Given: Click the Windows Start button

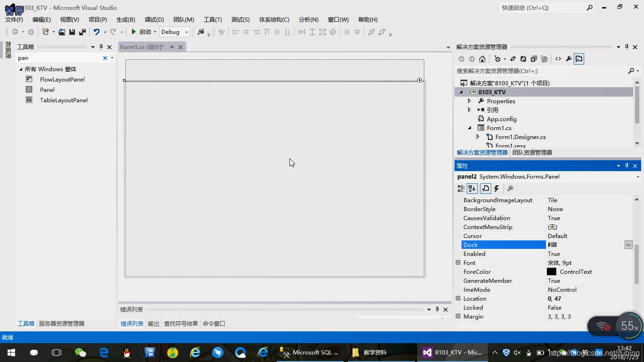Looking at the screenshot, I should coord(11,352).
